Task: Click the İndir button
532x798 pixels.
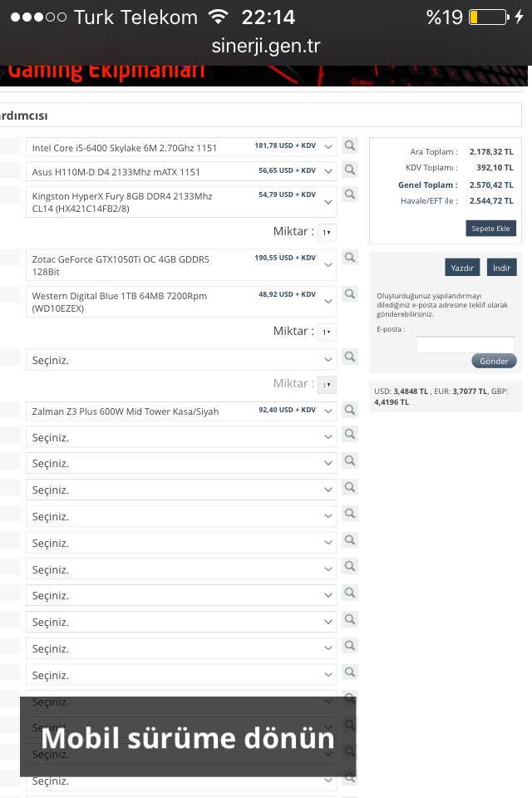Action: tap(501, 268)
